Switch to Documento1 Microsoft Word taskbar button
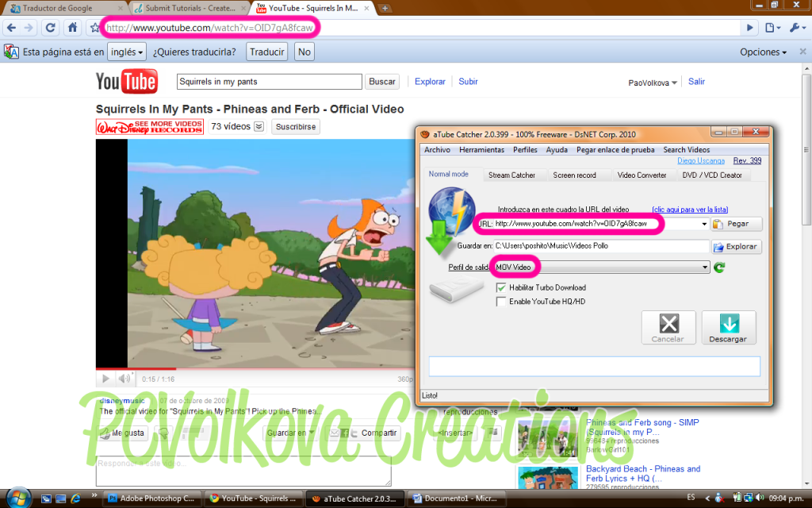 [455, 498]
